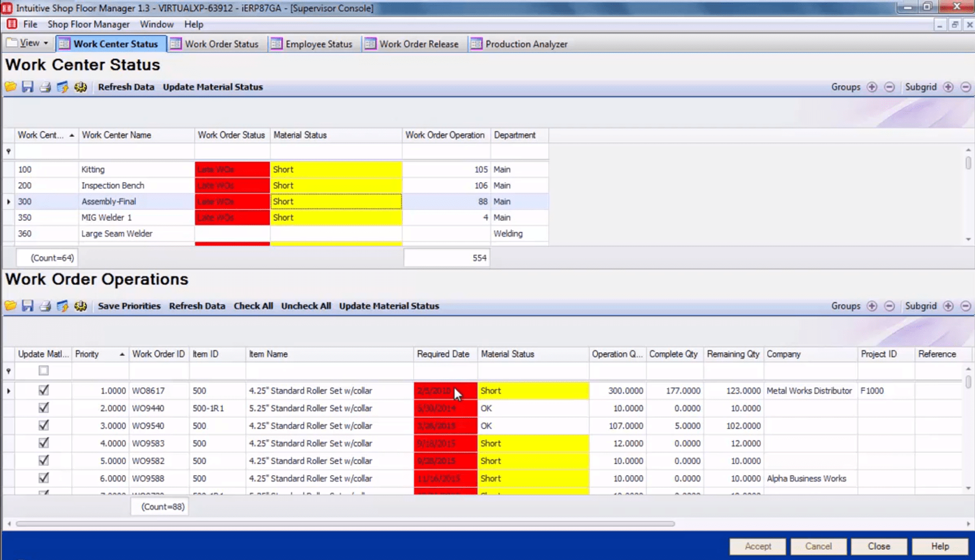Save layout icon in Work Order Operations toolbar

click(28, 306)
